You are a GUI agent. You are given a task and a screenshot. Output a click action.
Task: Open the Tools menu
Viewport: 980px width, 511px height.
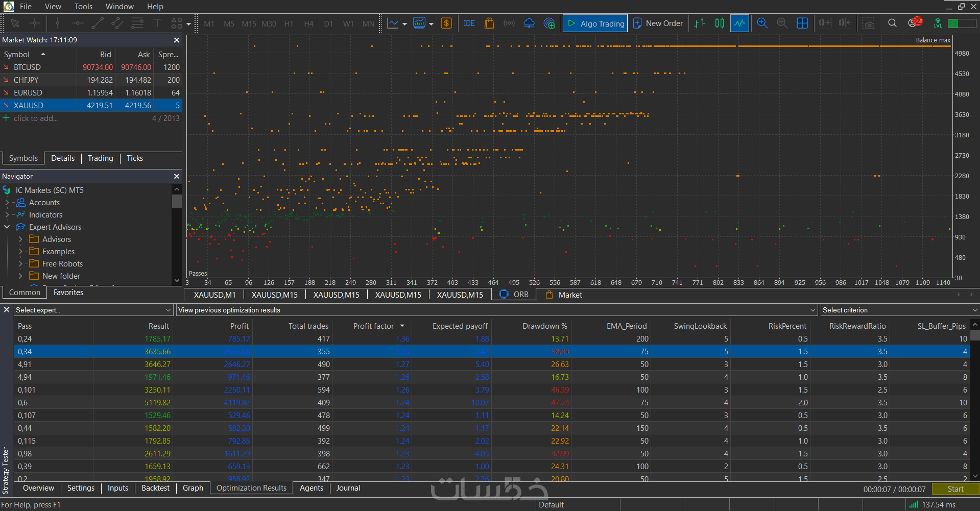click(x=83, y=7)
